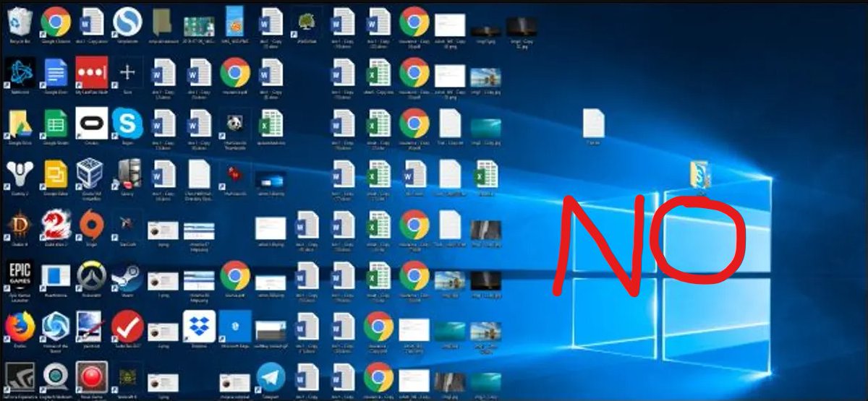Viewport: 868px width, 401px height.
Task: Launch the Firefox browser icon
Action: [19, 327]
